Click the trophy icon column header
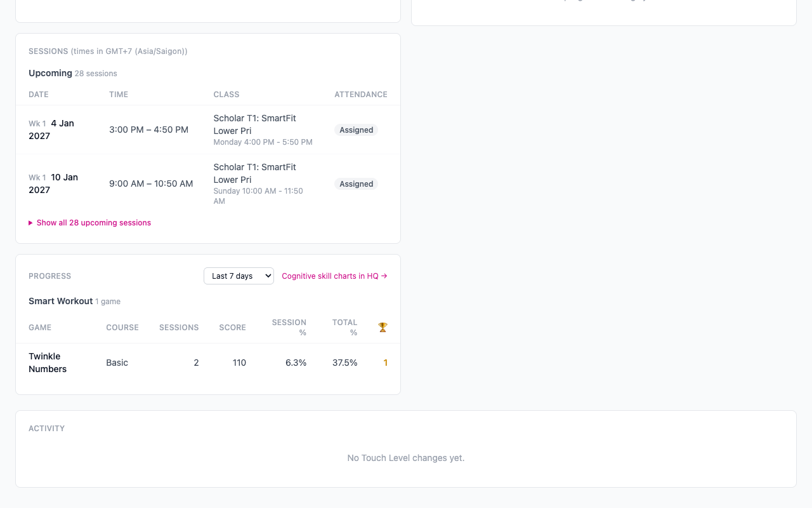This screenshot has width=812, height=508. pos(383,328)
